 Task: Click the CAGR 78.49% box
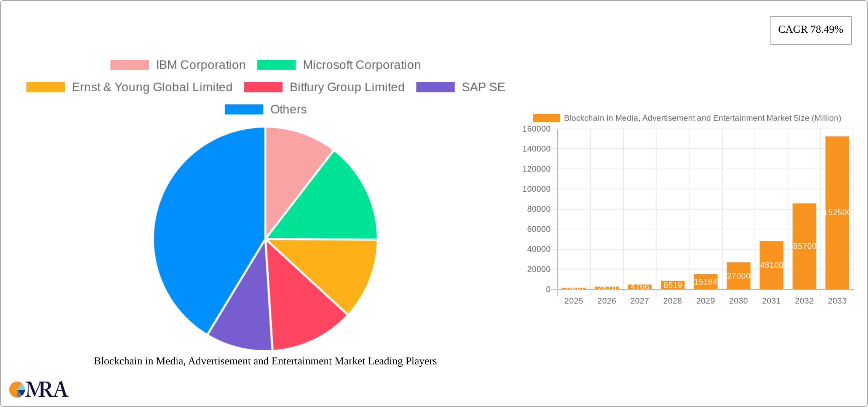click(x=811, y=30)
